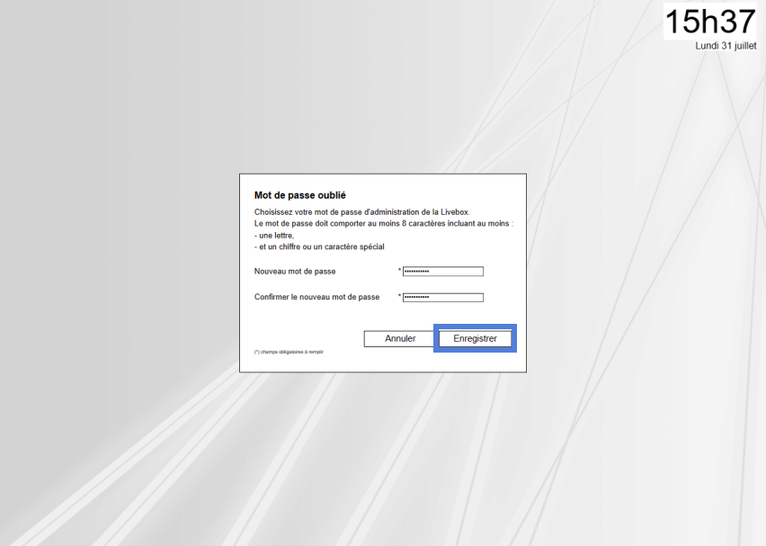The image size is (766, 546).
Task: Click the masked dots in the new password field
Action: pos(417,271)
